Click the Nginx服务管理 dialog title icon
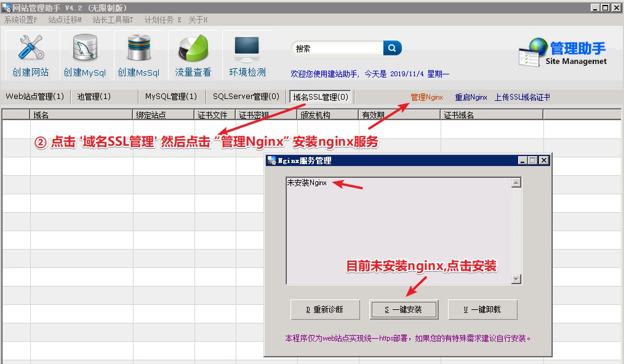 [271, 160]
